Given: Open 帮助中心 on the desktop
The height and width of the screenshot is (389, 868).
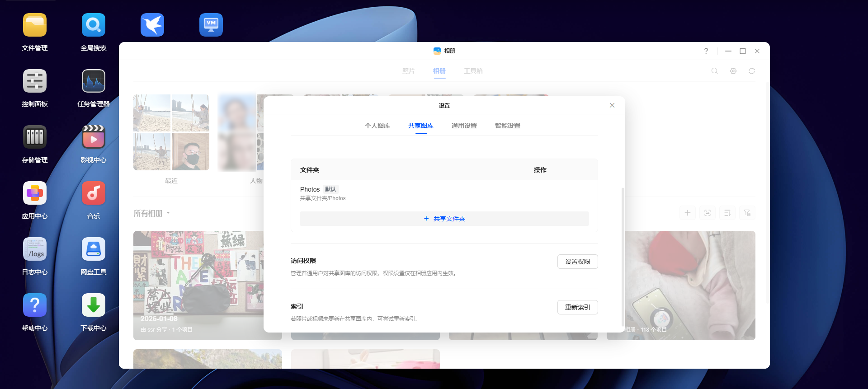Looking at the screenshot, I should [x=35, y=305].
